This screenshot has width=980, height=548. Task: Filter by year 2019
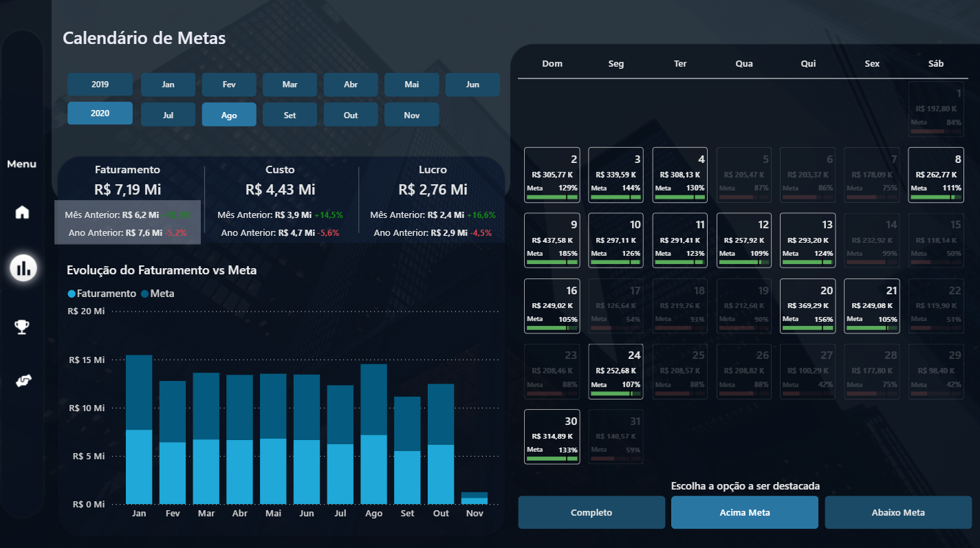point(100,85)
